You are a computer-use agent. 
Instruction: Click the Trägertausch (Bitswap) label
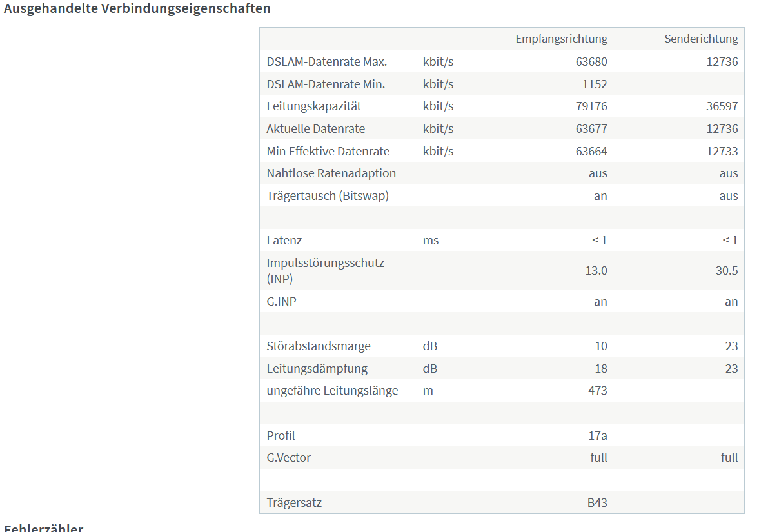coord(328,196)
